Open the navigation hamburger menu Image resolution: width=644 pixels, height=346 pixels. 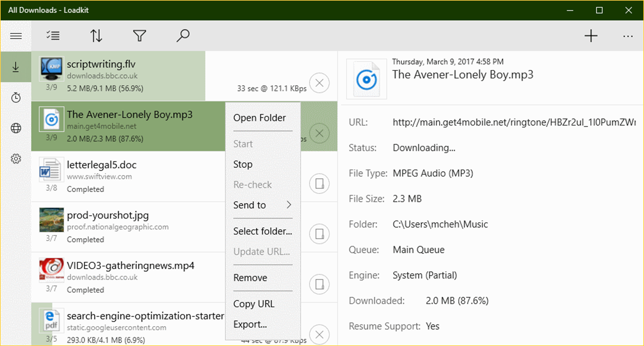16,35
